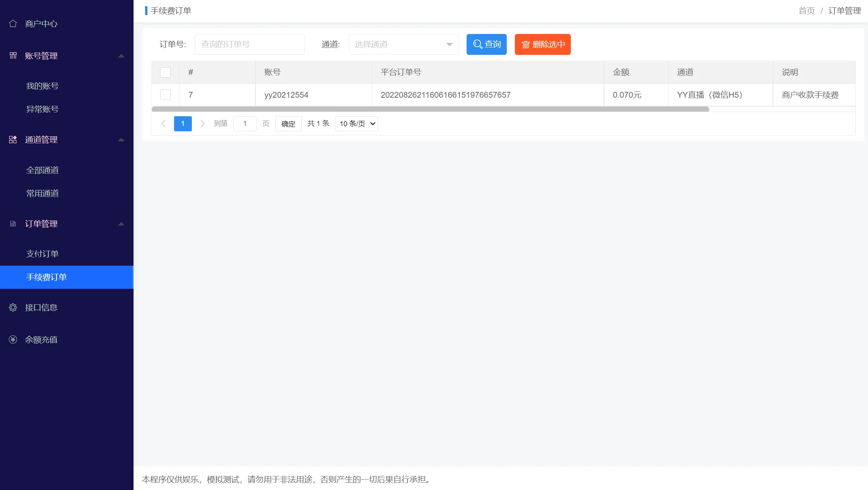868x490 pixels.
Task: Go to next page arrow
Action: tap(202, 124)
